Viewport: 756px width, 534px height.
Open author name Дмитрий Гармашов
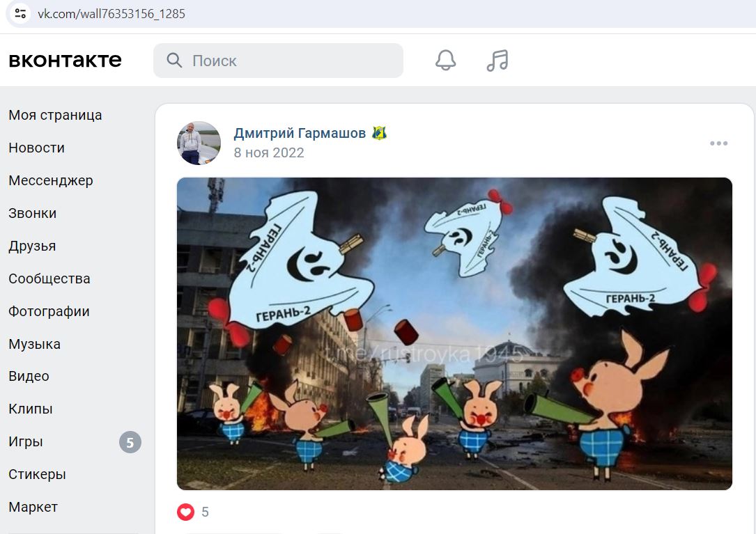pos(300,133)
